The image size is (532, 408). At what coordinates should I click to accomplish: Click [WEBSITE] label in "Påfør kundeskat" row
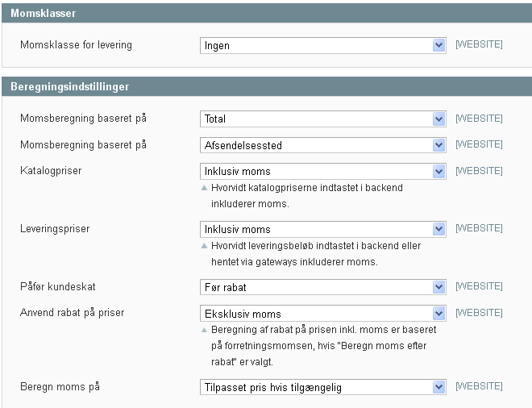[x=479, y=286]
